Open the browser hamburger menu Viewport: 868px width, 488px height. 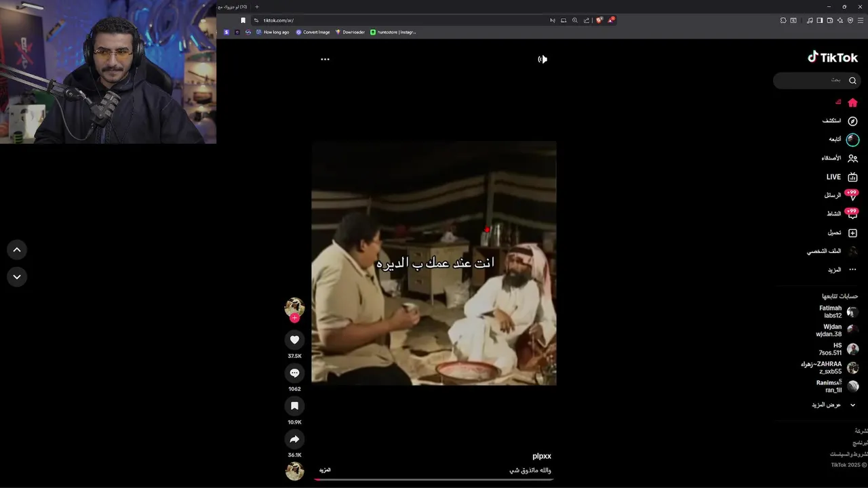[x=861, y=20]
